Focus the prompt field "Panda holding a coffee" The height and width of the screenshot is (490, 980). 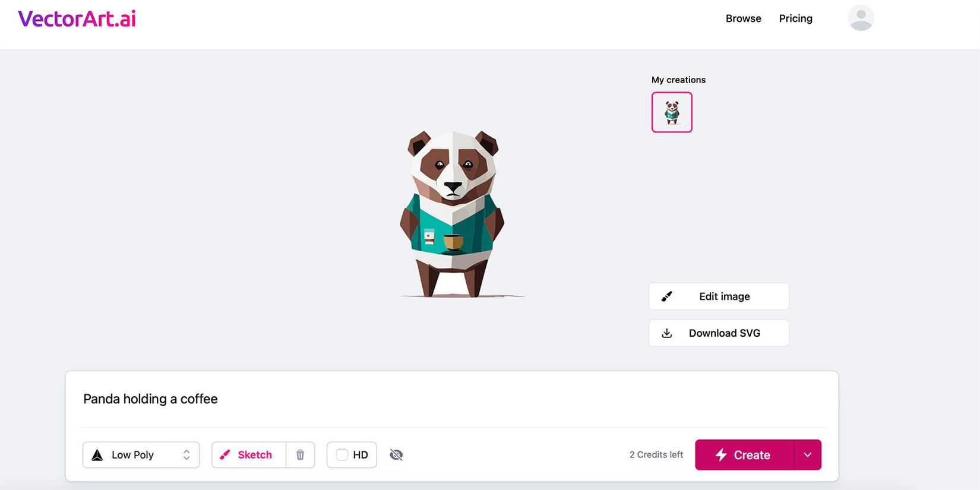[451, 399]
